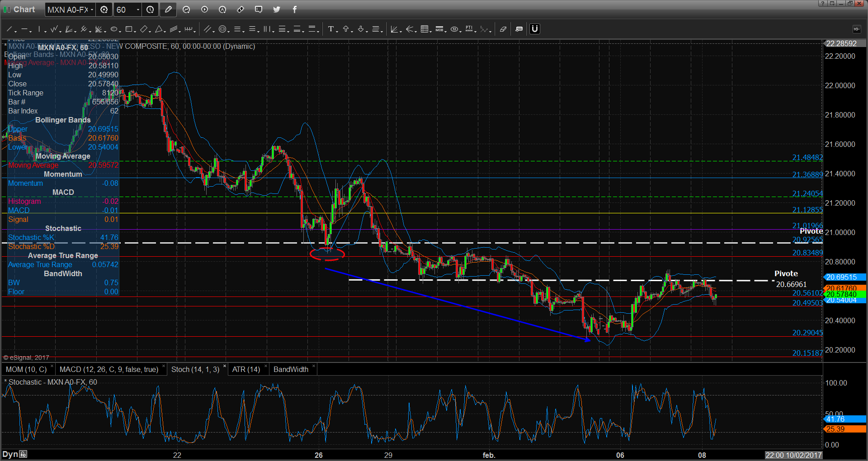Viewport: 868px width, 461px height.
Task: Click the Pivote 20.66961 annotation
Action: click(x=790, y=279)
